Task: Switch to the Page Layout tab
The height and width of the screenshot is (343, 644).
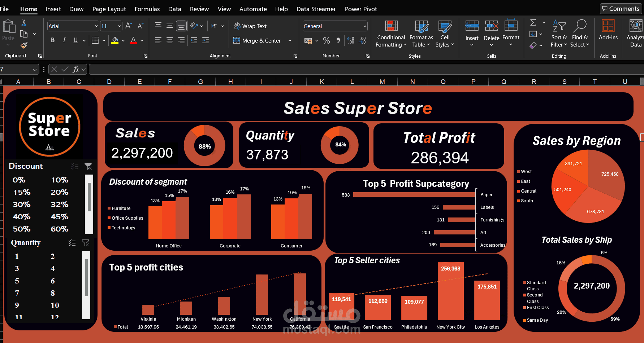Action: pyautogui.click(x=109, y=9)
